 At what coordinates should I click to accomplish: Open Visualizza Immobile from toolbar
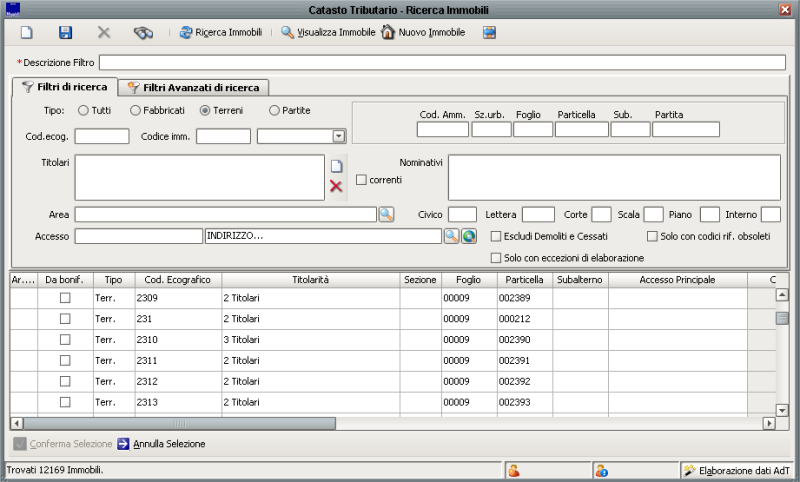[x=328, y=32]
